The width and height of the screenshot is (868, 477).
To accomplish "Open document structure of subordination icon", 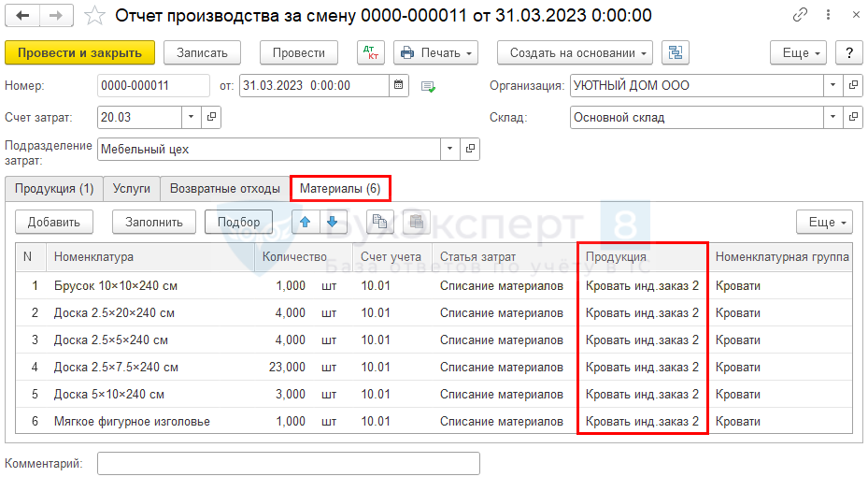I will [x=676, y=52].
